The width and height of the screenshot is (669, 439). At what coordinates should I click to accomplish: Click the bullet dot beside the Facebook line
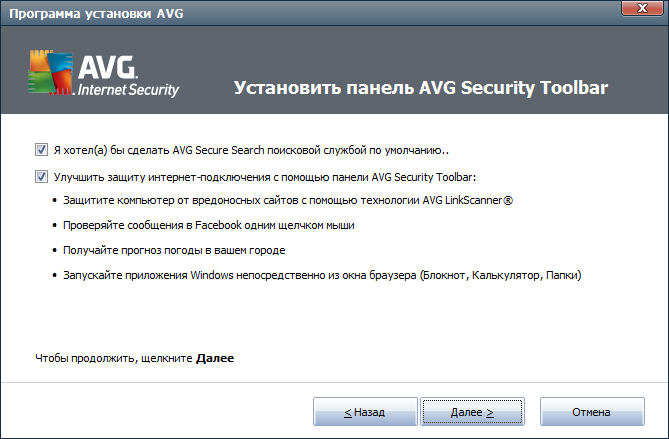[55, 226]
